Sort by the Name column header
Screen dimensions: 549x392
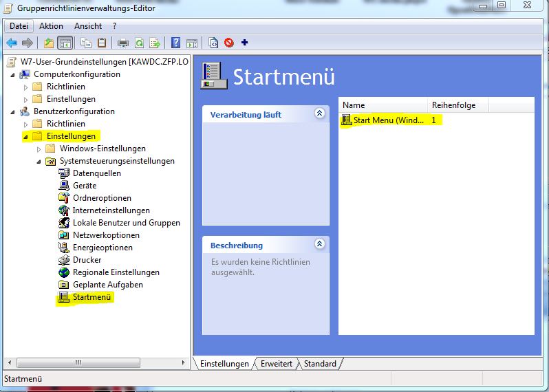(x=383, y=105)
